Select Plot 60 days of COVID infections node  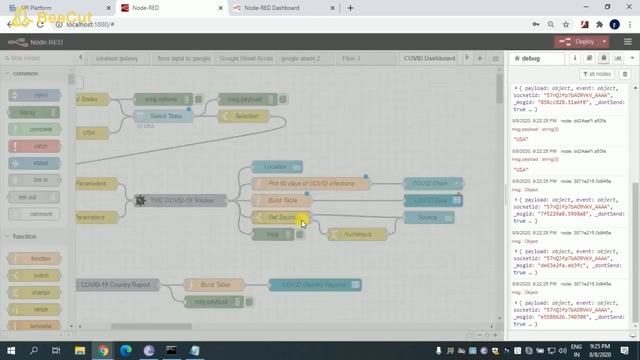pyautogui.click(x=311, y=183)
